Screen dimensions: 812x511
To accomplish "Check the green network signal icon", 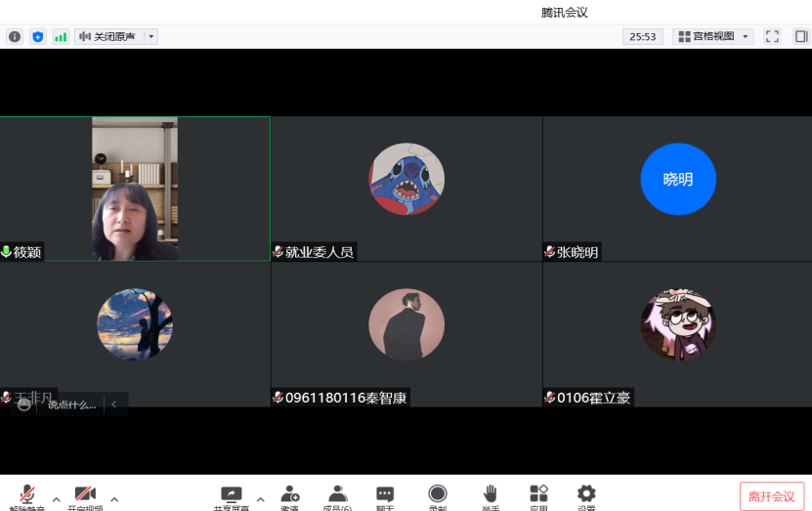I will (61, 36).
